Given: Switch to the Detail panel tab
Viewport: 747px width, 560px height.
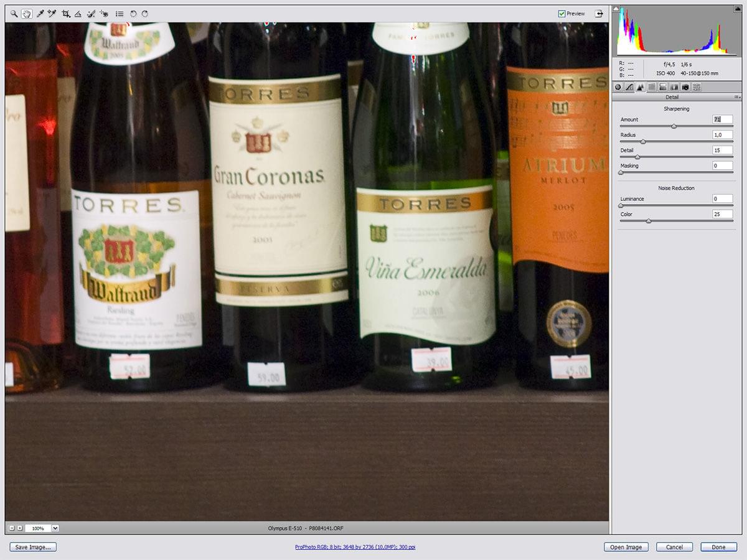Looking at the screenshot, I should [641, 87].
